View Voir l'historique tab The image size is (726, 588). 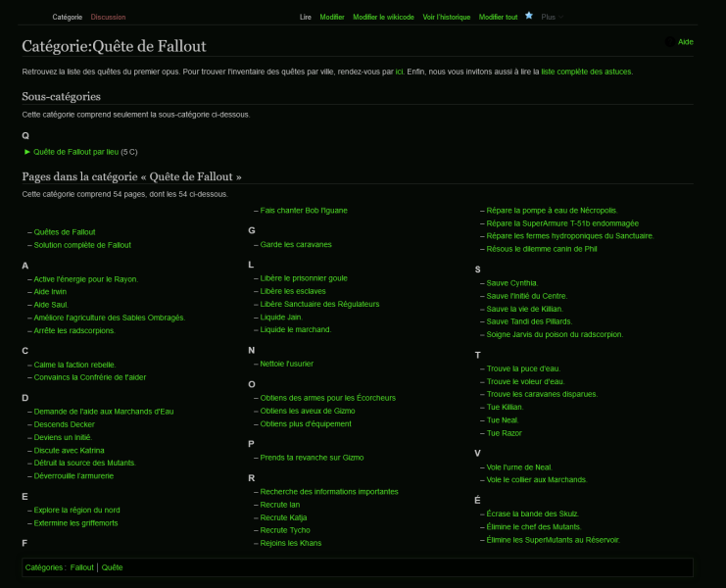pyautogui.click(x=447, y=17)
